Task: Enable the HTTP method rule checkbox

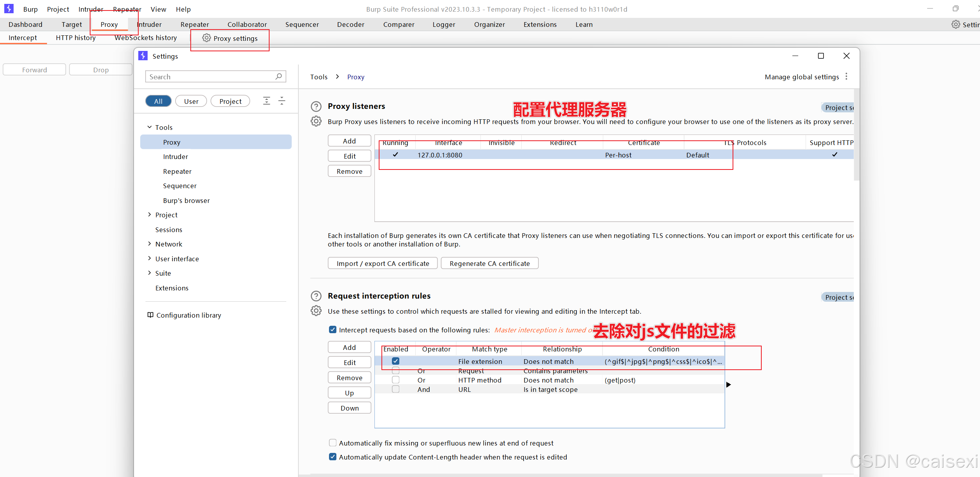Action: 395,380
